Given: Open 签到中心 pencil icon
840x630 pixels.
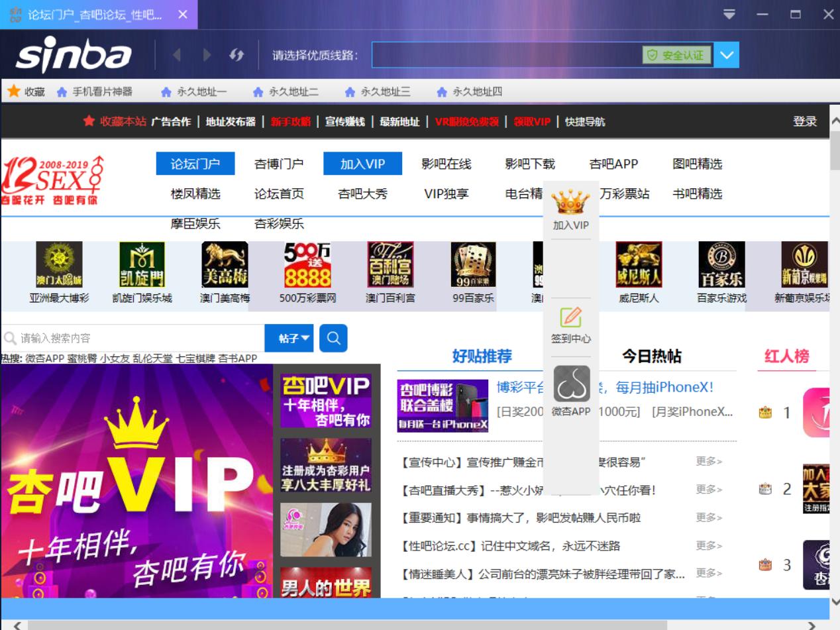Looking at the screenshot, I should (x=570, y=317).
